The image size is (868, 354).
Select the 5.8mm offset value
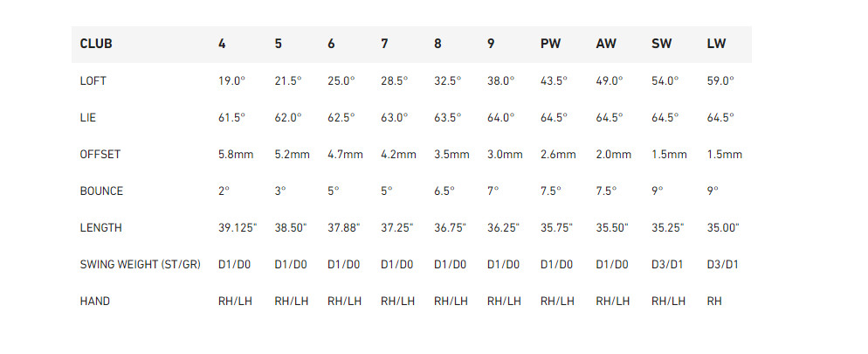pyautogui.click(x=236, y=154)
